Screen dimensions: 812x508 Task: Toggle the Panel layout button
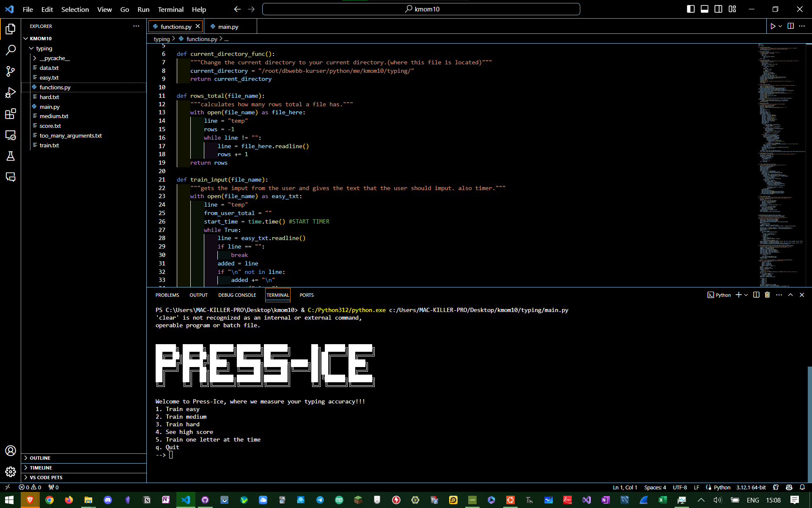coord(705,9)
